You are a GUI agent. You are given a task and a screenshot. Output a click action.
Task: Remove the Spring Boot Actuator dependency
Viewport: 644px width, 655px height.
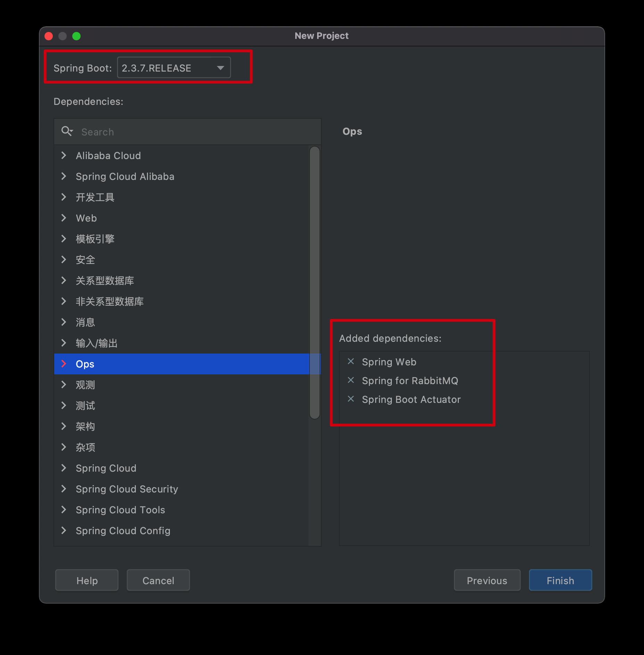(x=351, y=399)
